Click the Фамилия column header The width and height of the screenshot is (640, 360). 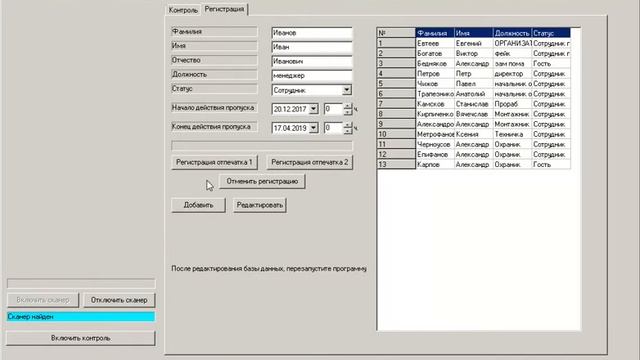(435, 33)
